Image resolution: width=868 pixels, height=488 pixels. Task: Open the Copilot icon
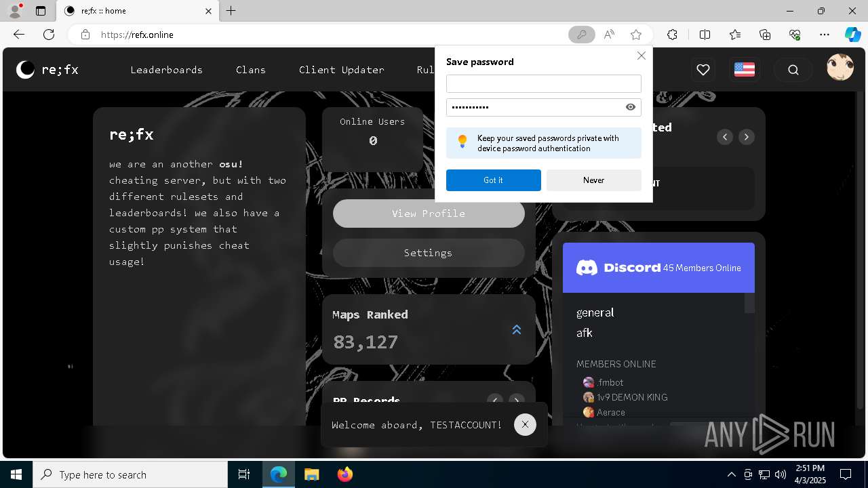pos(852,35)
